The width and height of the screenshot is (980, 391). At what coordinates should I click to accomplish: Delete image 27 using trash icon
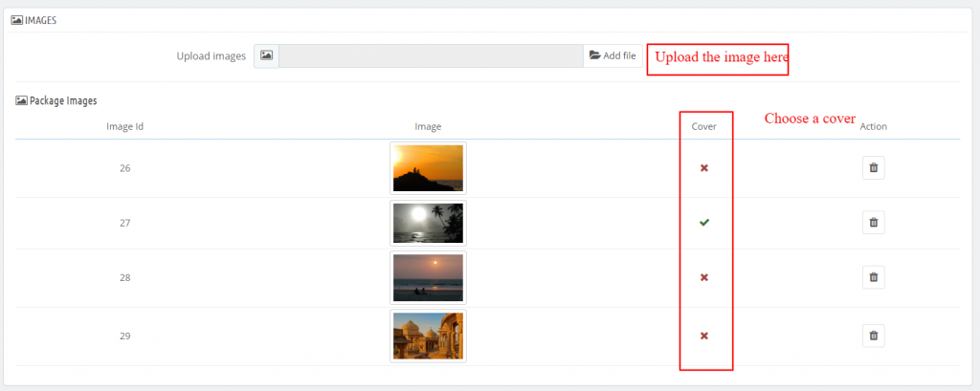click(873, 223)
